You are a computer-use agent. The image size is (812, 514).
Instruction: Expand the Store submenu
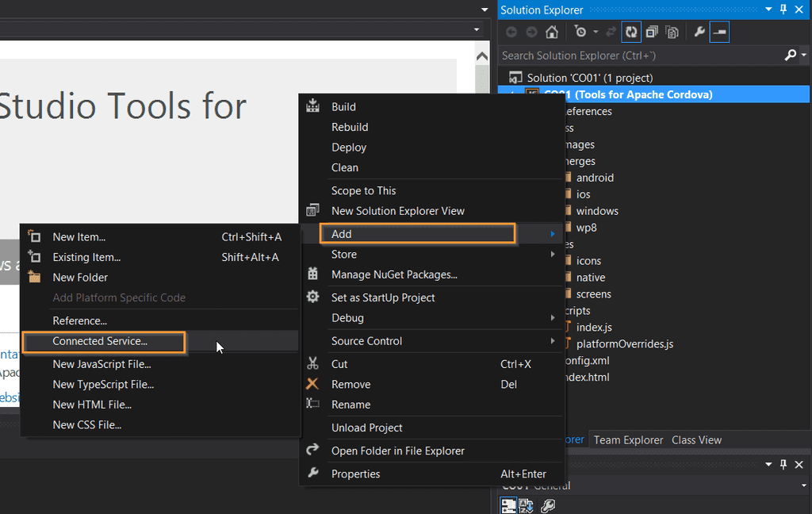[431, 254]
